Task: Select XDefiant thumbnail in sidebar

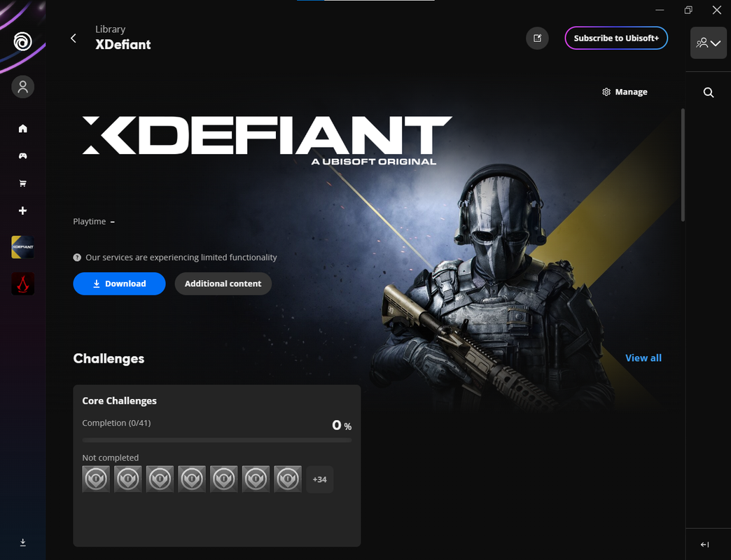Action: pos(22,247)
